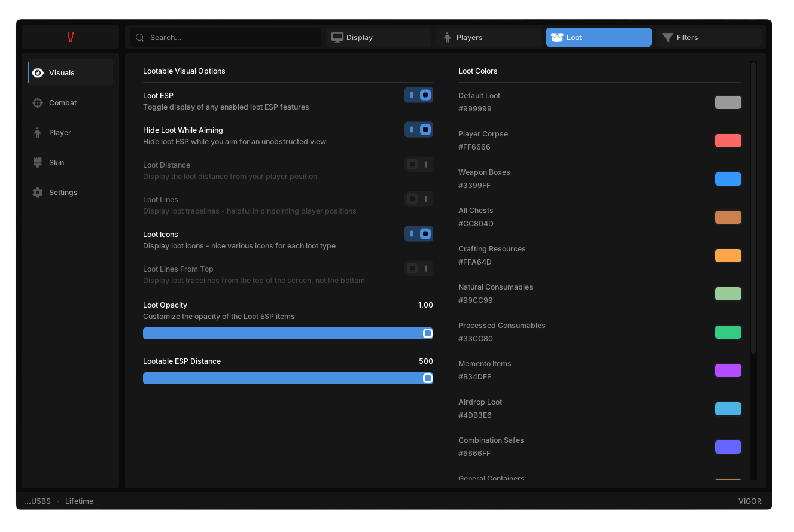
Task: Select Visuals in the sidebar
Action: tap(70, 72)
